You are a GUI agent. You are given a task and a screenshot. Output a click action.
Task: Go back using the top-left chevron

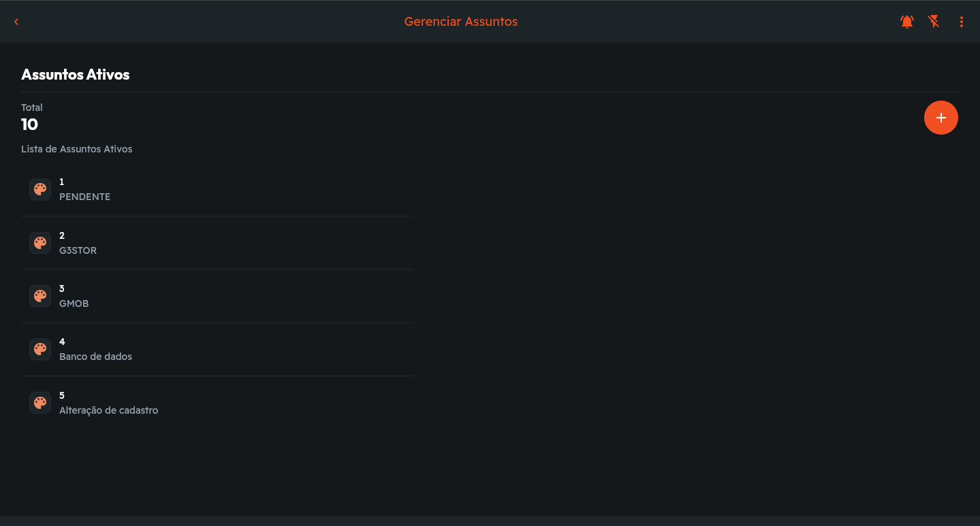tap(16, 22)
